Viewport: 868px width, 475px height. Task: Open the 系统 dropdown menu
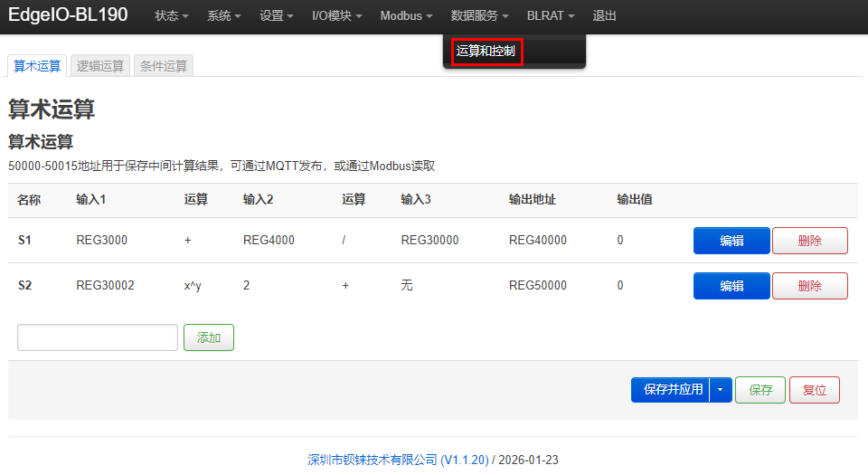(x=223, y=15)
